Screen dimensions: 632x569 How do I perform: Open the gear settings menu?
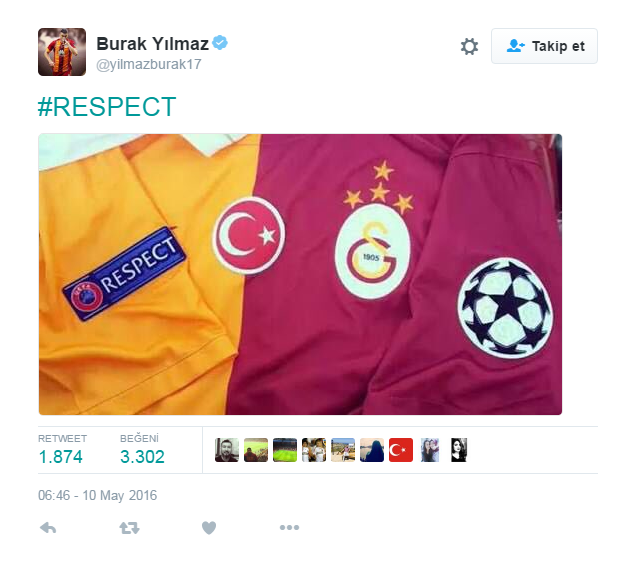pos(469,46)
